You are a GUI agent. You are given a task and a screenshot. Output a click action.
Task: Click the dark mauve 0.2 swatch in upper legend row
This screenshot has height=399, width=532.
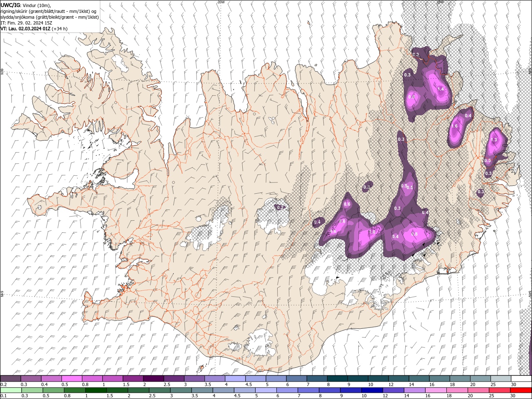pos(10,379)
